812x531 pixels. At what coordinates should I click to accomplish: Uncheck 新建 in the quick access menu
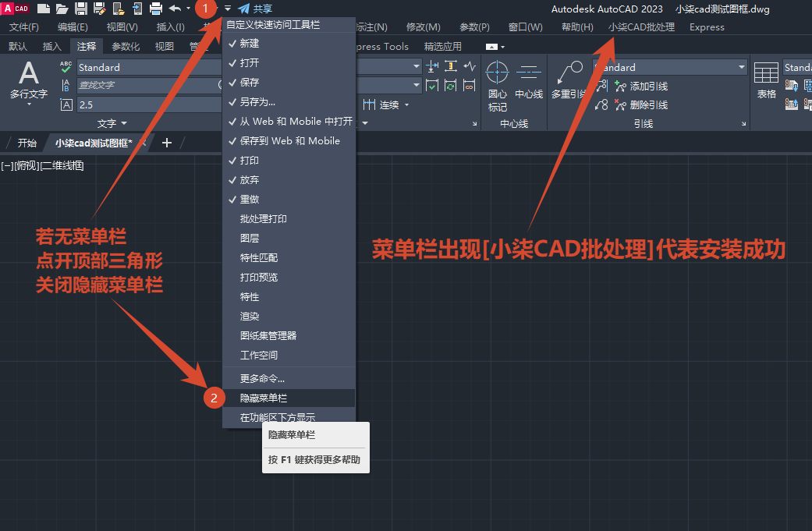click(289, 44)
